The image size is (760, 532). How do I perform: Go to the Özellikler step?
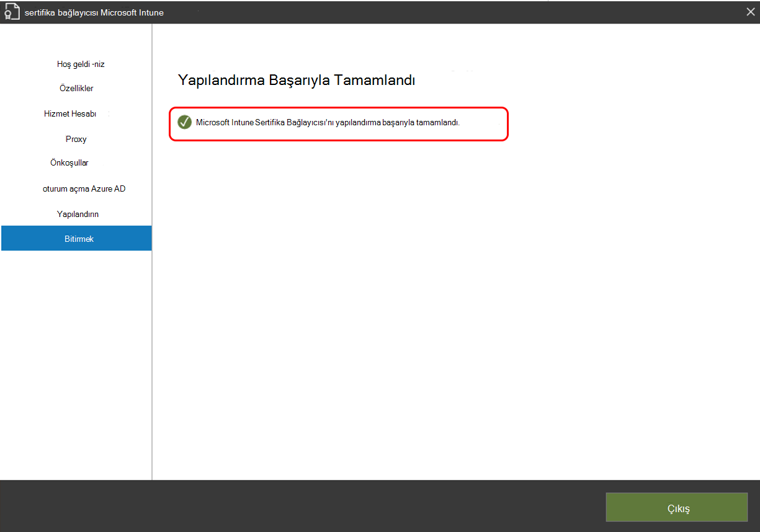76,89
